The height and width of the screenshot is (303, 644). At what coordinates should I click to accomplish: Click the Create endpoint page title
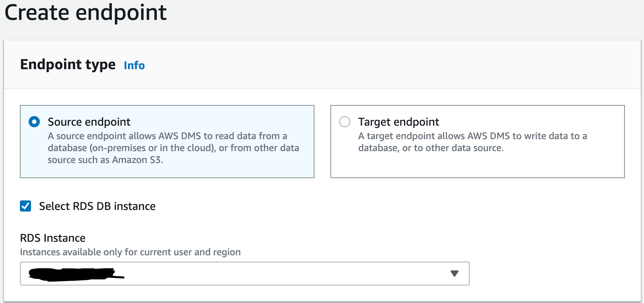click(x=86, y=13)
